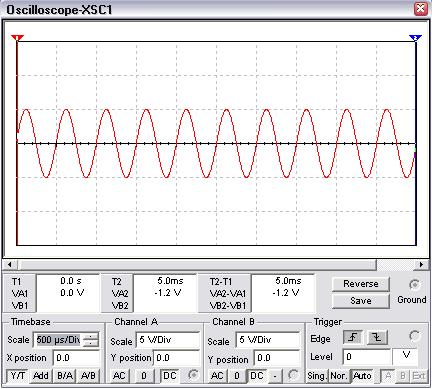432x389 pixels.
Task: Choose trigger source B
Action: coord(403,376)
